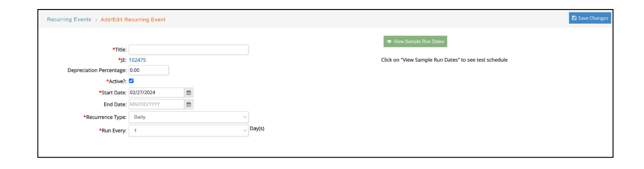
Task: Click the Active? label text
Action: click(117, 81)
